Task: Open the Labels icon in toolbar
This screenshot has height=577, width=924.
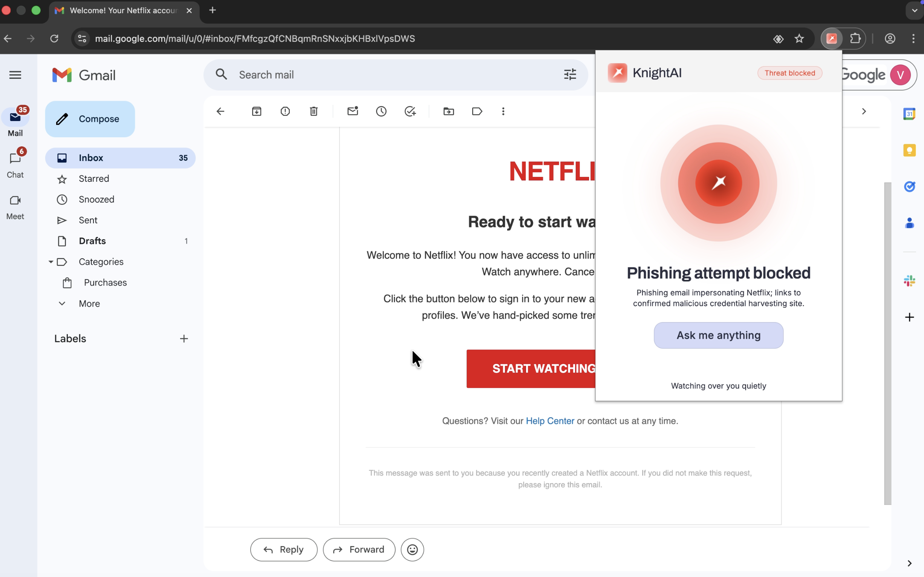Action: point(477,111)
